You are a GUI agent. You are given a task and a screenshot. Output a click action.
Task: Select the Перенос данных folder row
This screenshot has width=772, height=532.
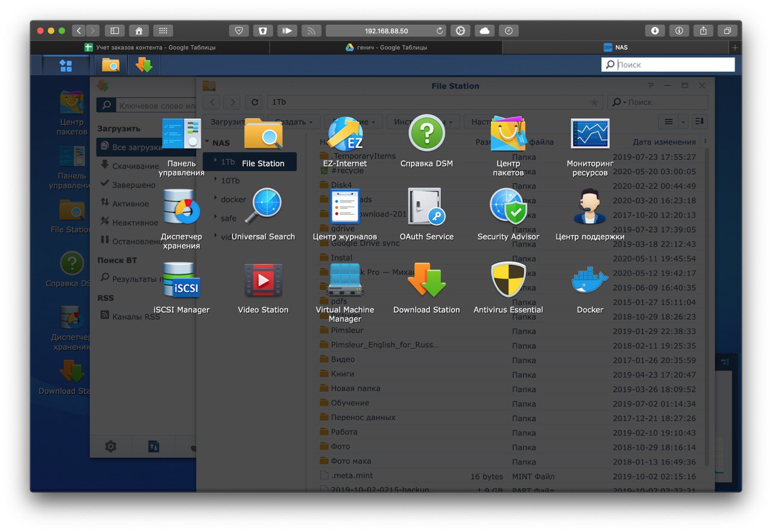point(510,418)
